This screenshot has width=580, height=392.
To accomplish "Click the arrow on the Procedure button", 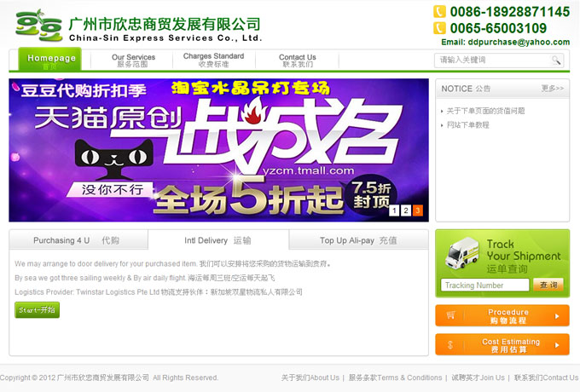I will (557, 316).
